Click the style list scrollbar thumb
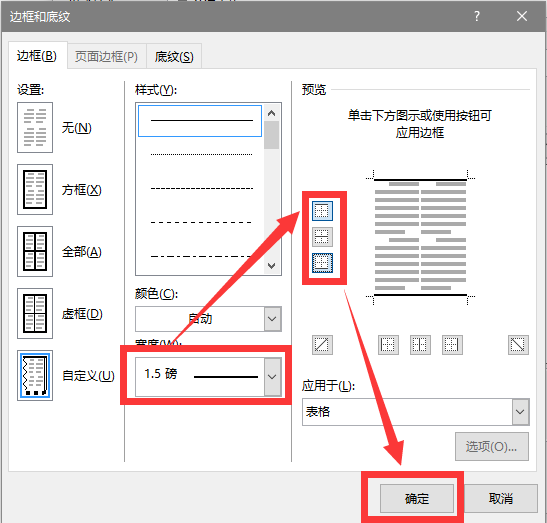 click(x=271, y=135)
